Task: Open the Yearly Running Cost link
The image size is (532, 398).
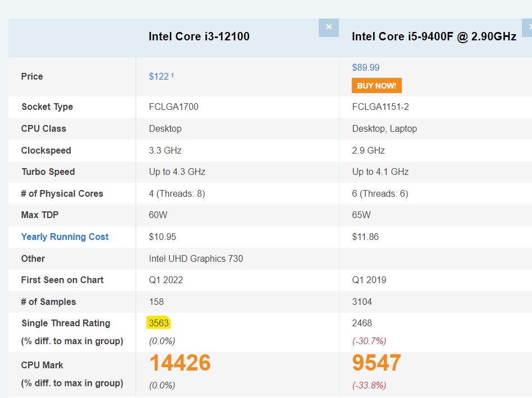Action: 65,237
